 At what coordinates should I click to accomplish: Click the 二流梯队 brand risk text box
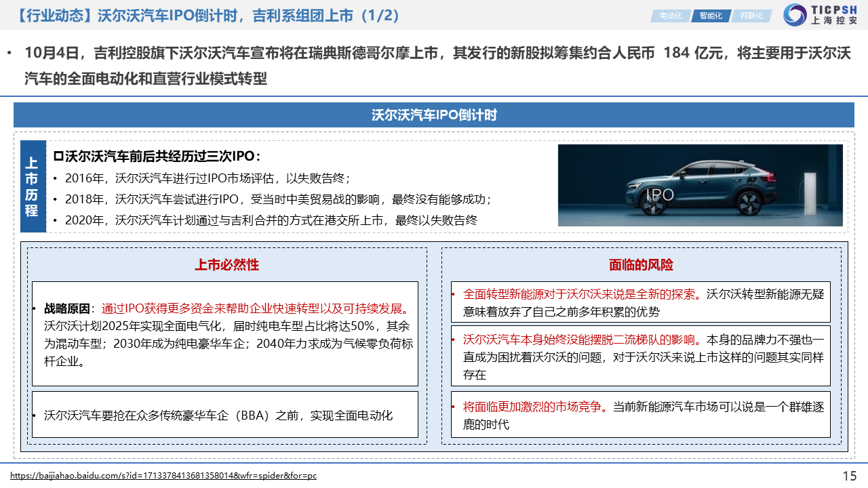[x=641, y=357]
